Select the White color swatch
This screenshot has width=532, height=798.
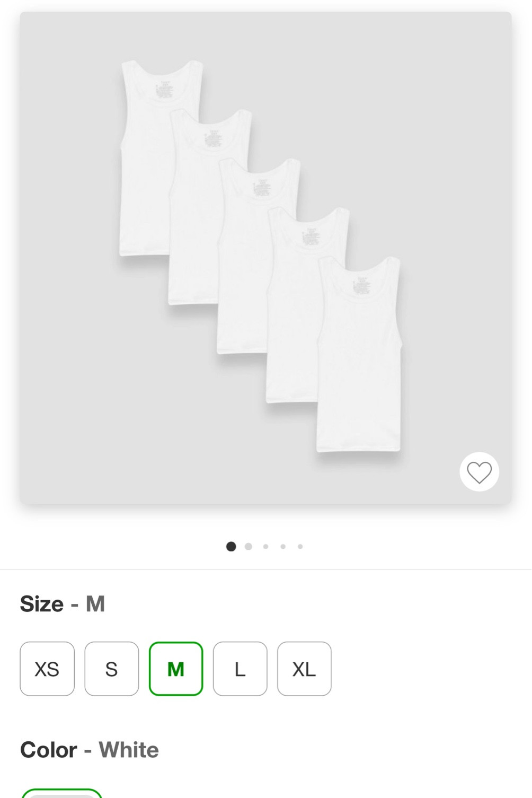(61, 794)
